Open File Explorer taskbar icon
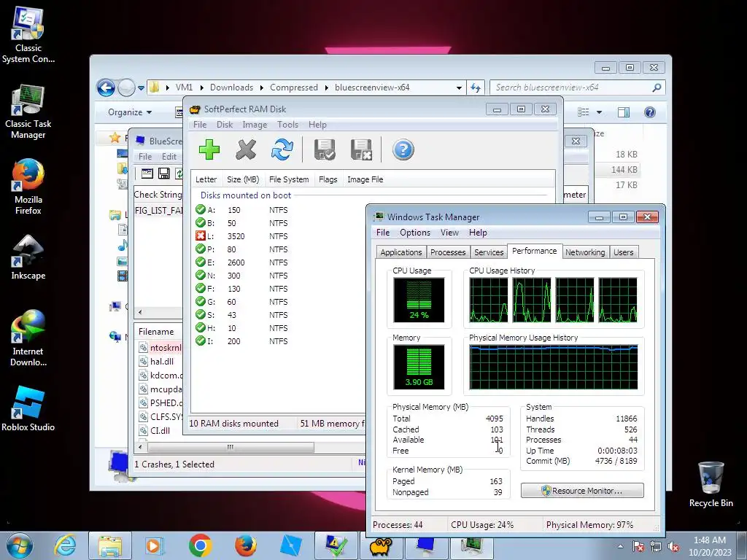The image size is (747, 560). pos(110,545)
